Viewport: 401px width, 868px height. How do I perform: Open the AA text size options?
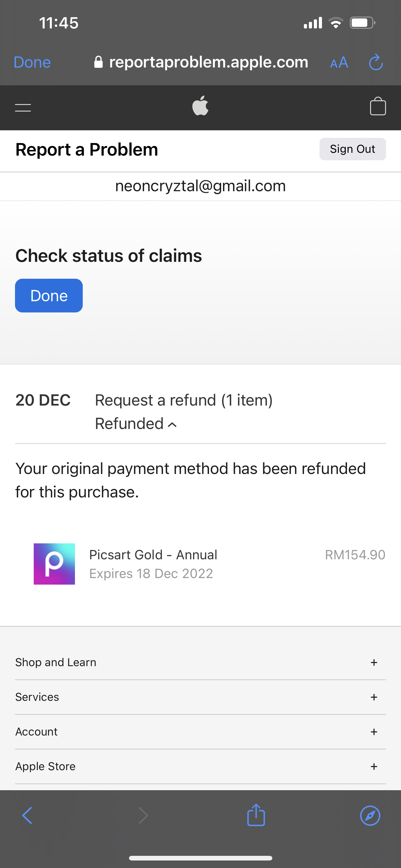[x=339, y=63]
